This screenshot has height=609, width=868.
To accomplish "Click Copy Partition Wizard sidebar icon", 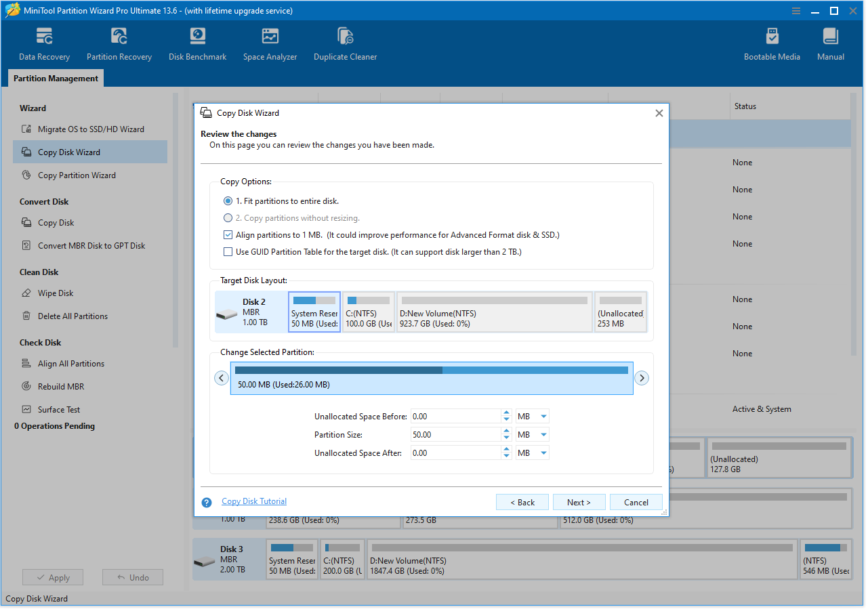I will (x=26, y=175).
